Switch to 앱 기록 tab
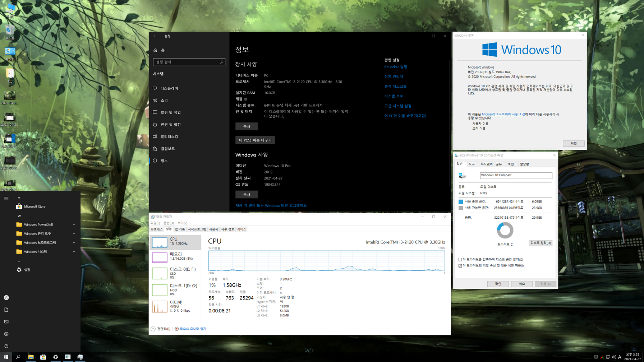Screen dimensions: 644x362 tap(180, 229)
